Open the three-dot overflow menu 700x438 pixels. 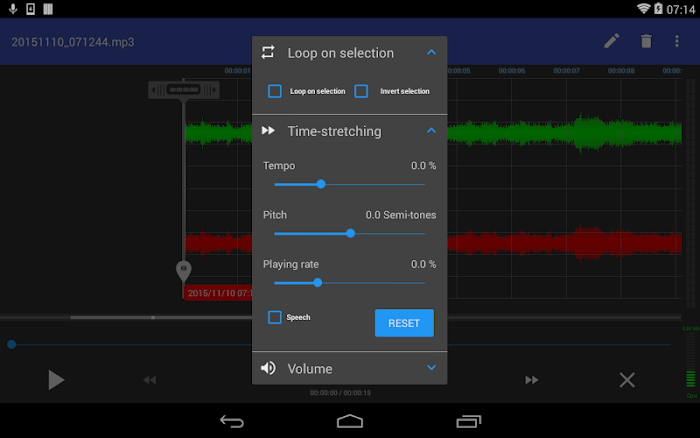pos(677,41)
